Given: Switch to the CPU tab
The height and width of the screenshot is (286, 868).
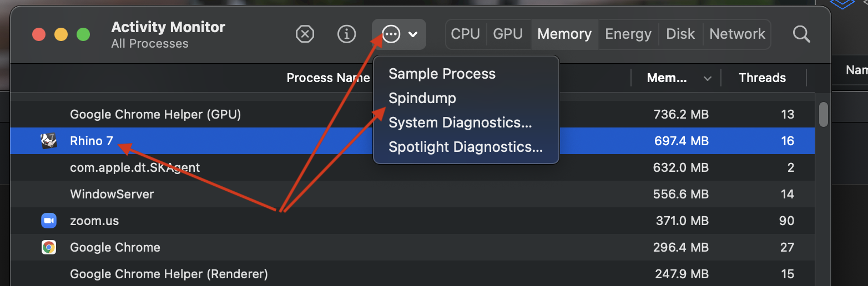Looking at the screenshot, I should 465,34.
